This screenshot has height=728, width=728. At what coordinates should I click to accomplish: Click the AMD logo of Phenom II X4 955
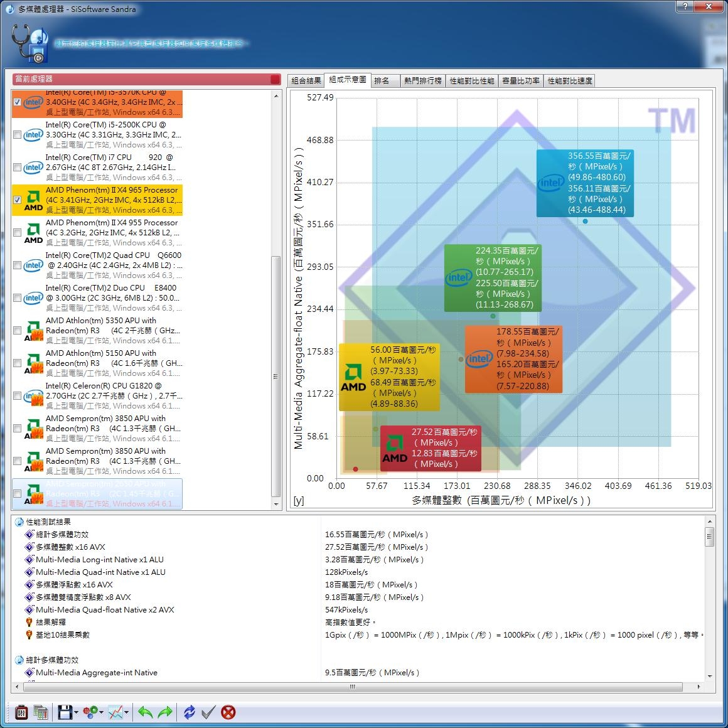pyautogui.click(x=33, y=233)
